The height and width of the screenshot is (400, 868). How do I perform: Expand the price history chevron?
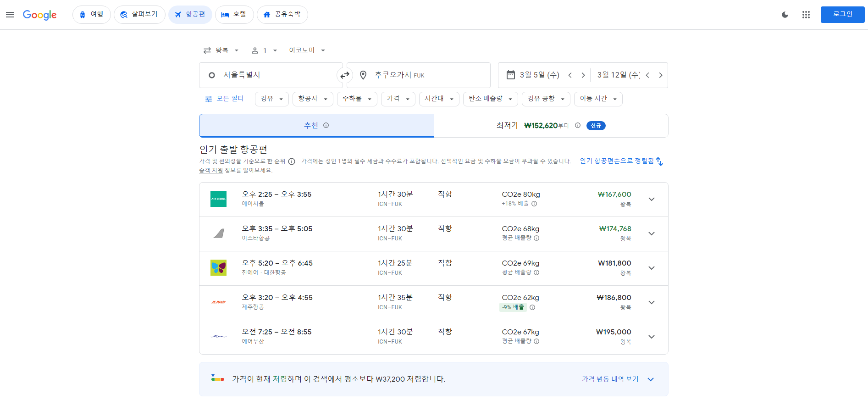(x=651, y=379)
